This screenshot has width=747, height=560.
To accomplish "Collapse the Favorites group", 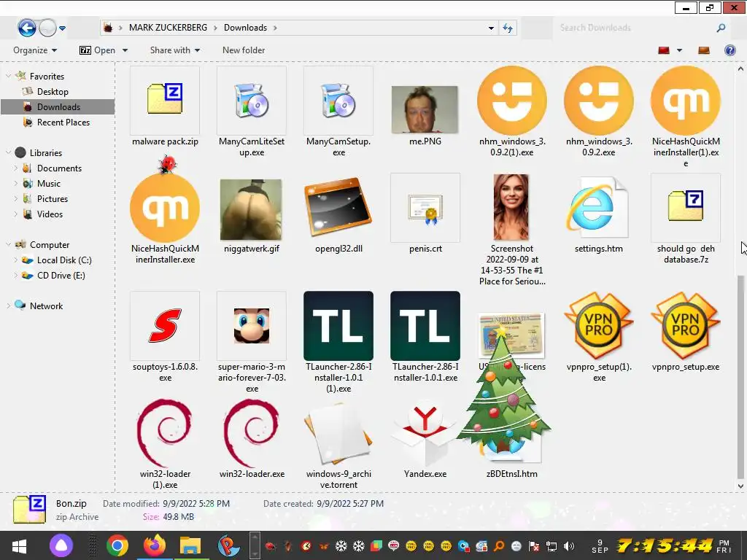I will pyautogui.click(x=8, y=76).
